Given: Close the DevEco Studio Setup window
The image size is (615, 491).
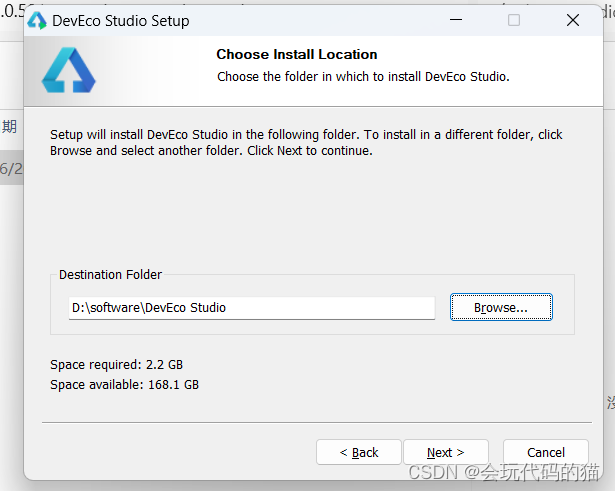Looking at the screenshot, I should (x=573, y=20).
